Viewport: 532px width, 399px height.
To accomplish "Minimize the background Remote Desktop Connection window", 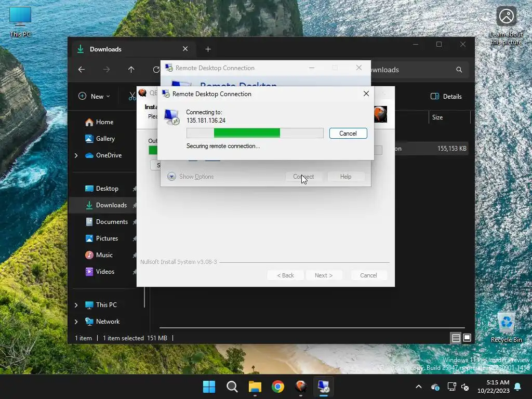I will [x=312, y=68].
